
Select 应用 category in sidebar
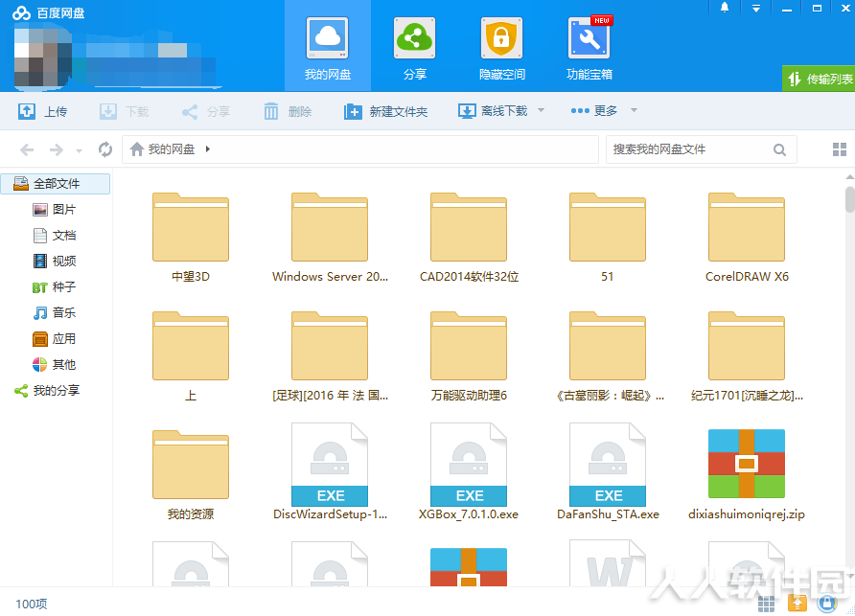(55, 339)
